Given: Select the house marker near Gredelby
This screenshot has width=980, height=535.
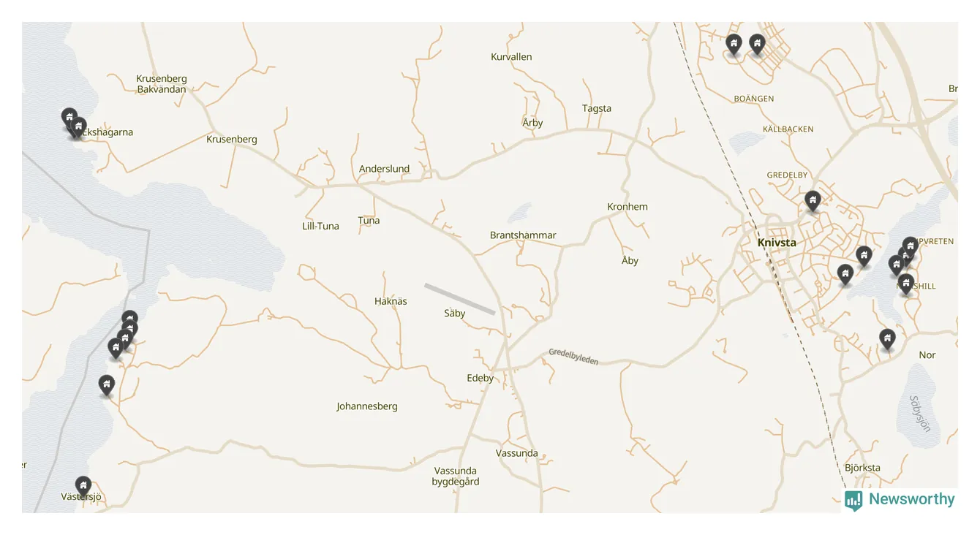Looking at the screenshot, I should [x=813, y=201].
